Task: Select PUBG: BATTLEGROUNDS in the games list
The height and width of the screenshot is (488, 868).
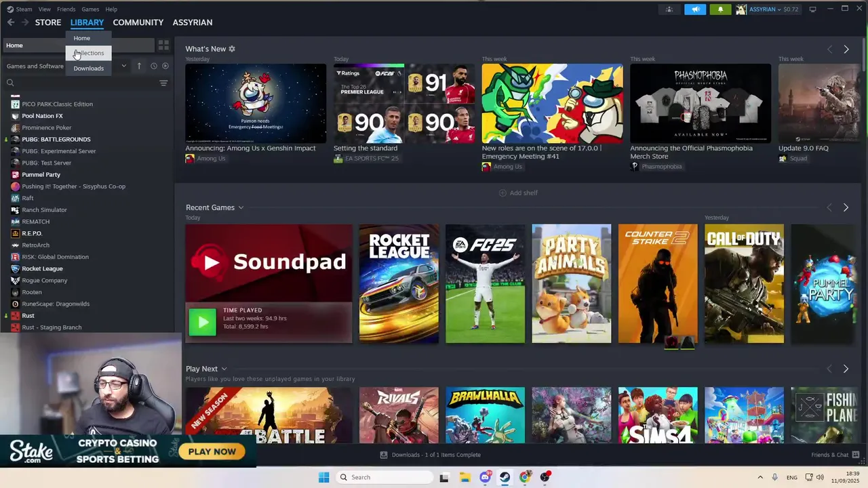Action: coord(56,140)
